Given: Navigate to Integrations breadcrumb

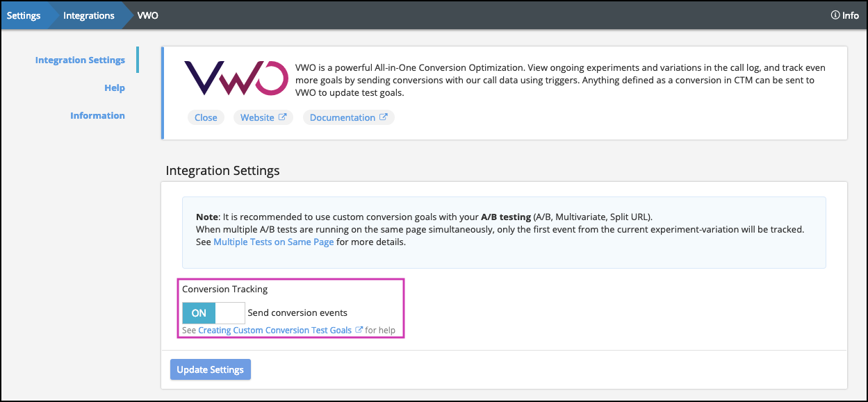Looking at the screenshot, I should [88, 15].
